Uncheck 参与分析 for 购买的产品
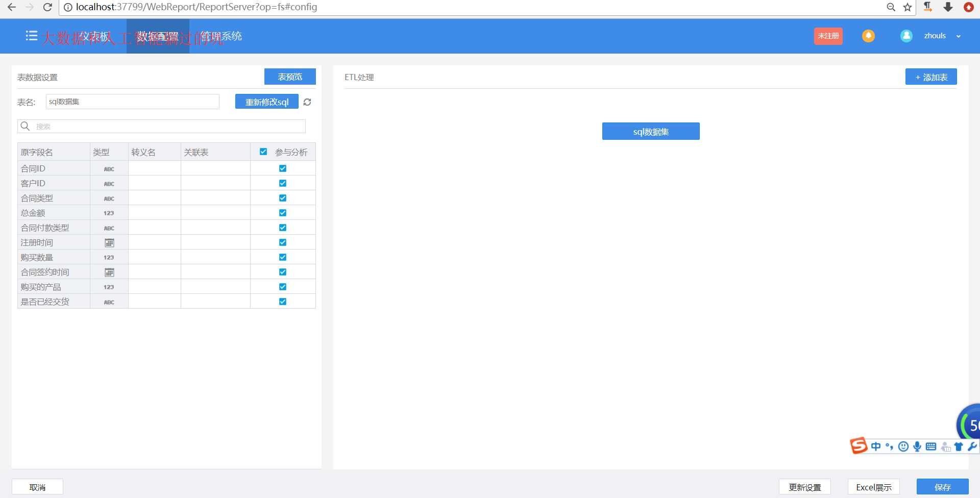 click(x=283, y=287)
